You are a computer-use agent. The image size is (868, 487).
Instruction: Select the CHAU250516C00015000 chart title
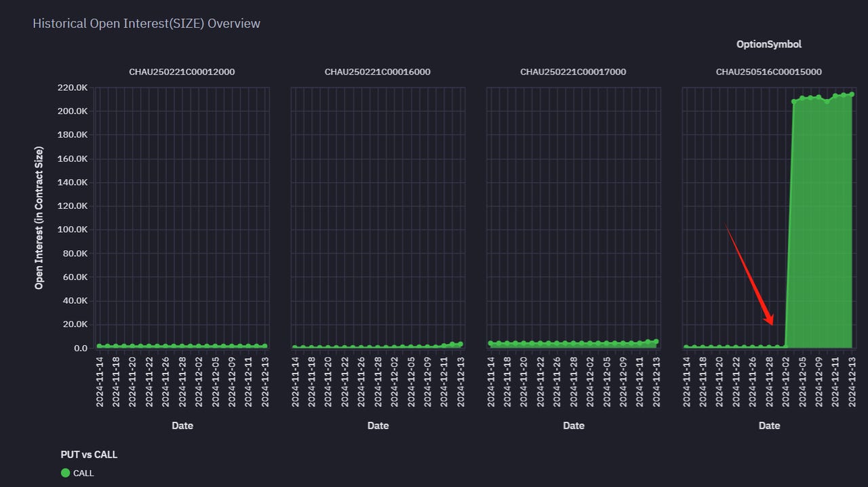click(x=769, y=72)
